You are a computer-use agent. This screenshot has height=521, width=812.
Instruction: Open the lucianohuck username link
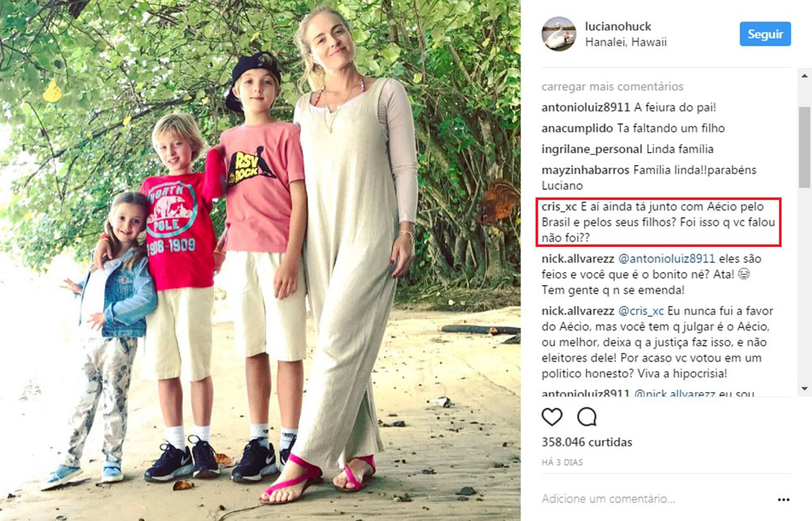618,26
